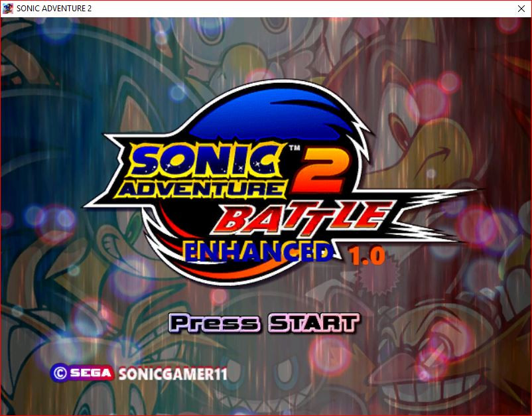Image resolution: width=532 pixels, height=416 pixels.
Task: Click the copyright symbol beside SEGA
Action: [59, 373]
